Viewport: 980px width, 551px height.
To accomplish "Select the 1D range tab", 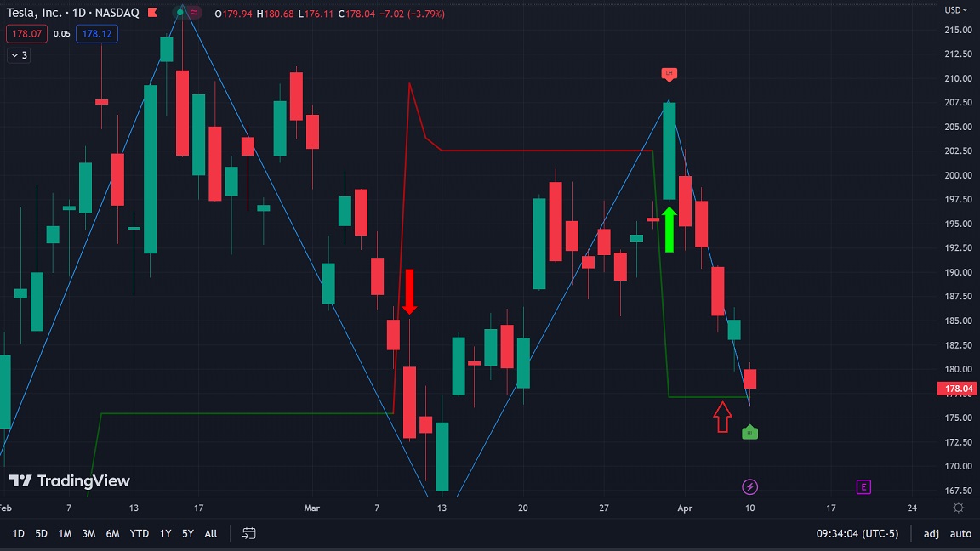I will 18,533.
